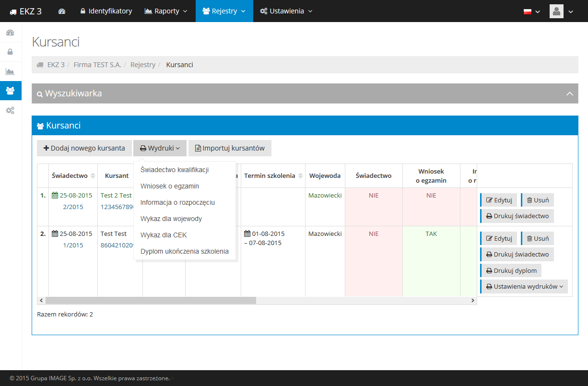Click Drukuj dyplom button
The width and height of the screenshot is (588, 386).
[x=511, y=270]
